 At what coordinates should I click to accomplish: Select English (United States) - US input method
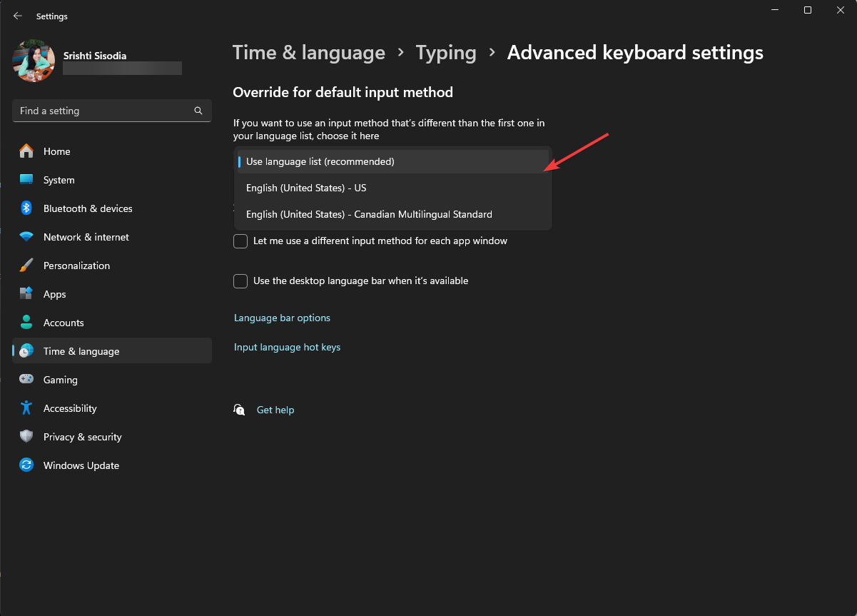(x=306, y=188)
